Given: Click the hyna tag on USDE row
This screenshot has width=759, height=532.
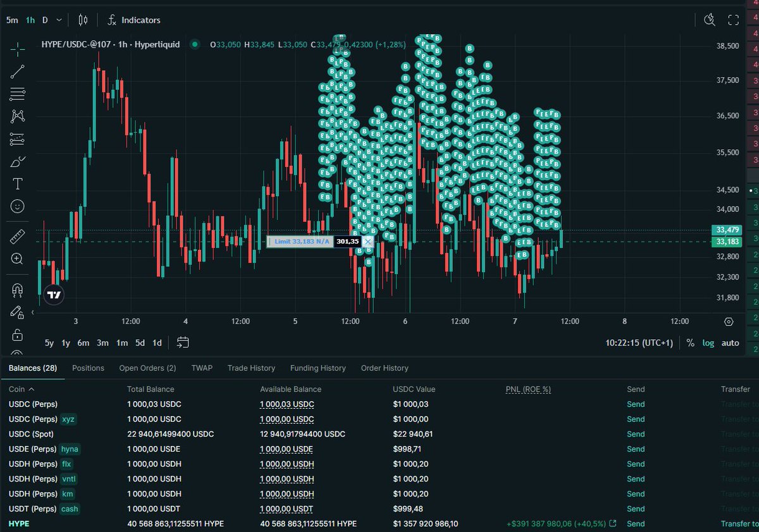Looking at the screenshot, I should [70, 449].
